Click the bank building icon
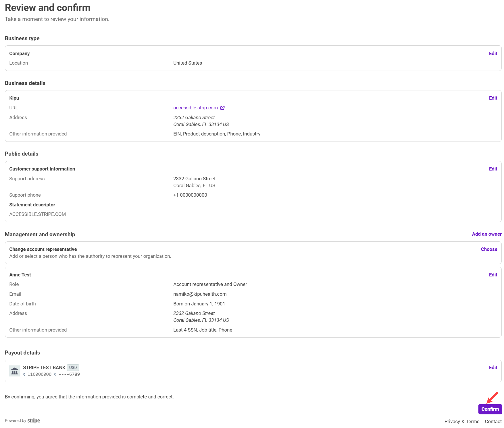Image resolution: width=504 pixels, height=428 pixels. click(15, 371)
